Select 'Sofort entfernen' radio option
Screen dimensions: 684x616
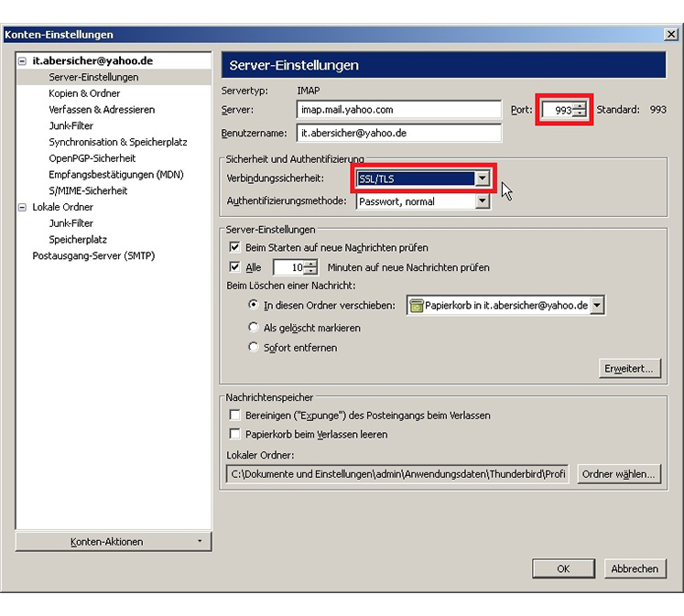pyautogui.click(x=255, y=348)
